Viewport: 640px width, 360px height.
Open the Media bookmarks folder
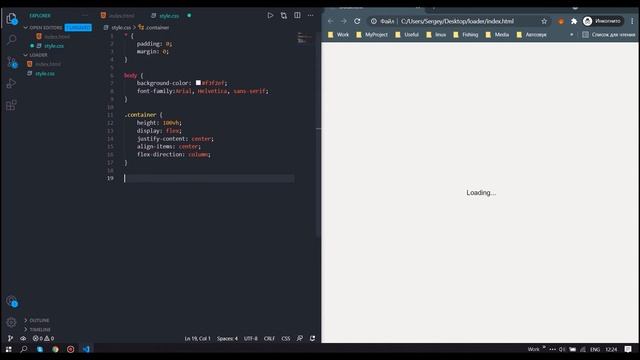point(497,35)
